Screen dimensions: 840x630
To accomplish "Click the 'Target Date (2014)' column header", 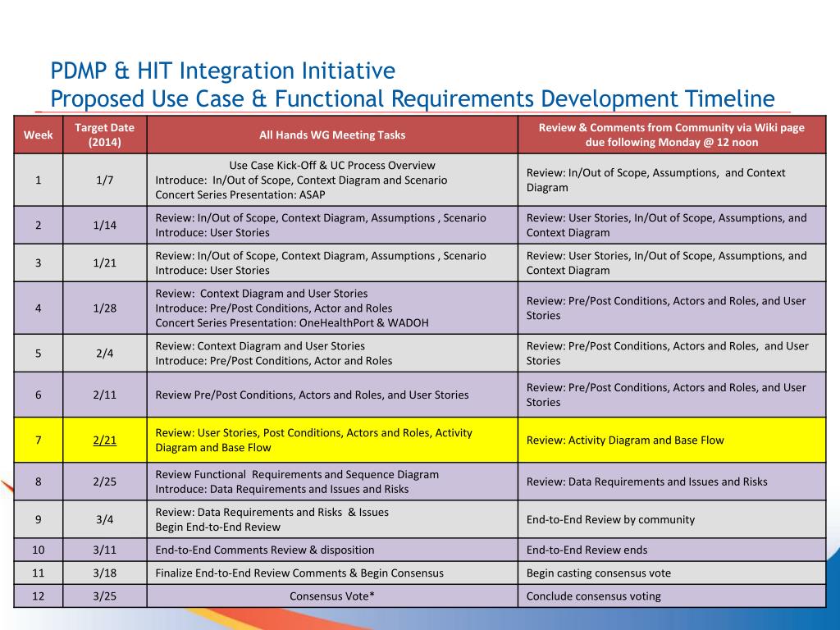I will pos(104,135).
